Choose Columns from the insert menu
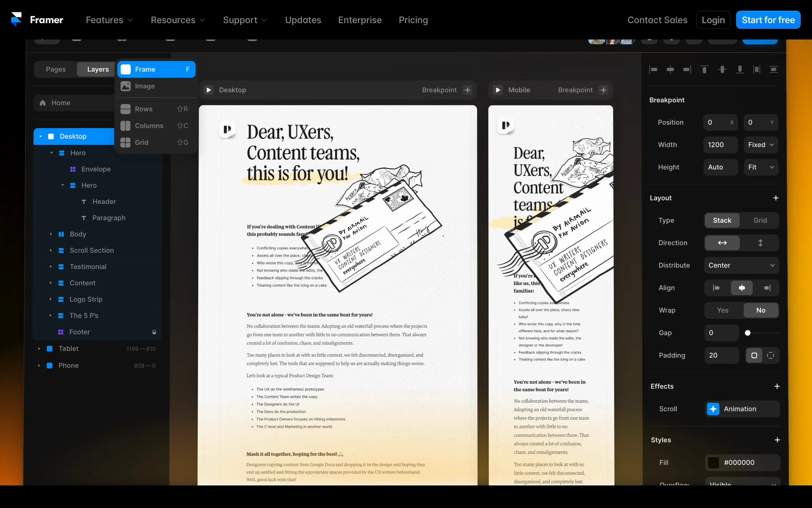The height and width of the screenshot is (508, 812). (149, 126)
